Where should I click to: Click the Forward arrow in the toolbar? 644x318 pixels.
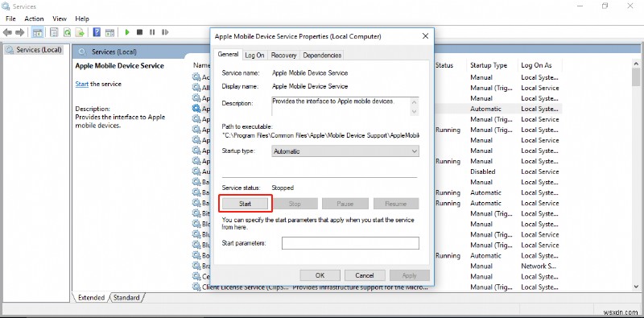coord(19,32)
